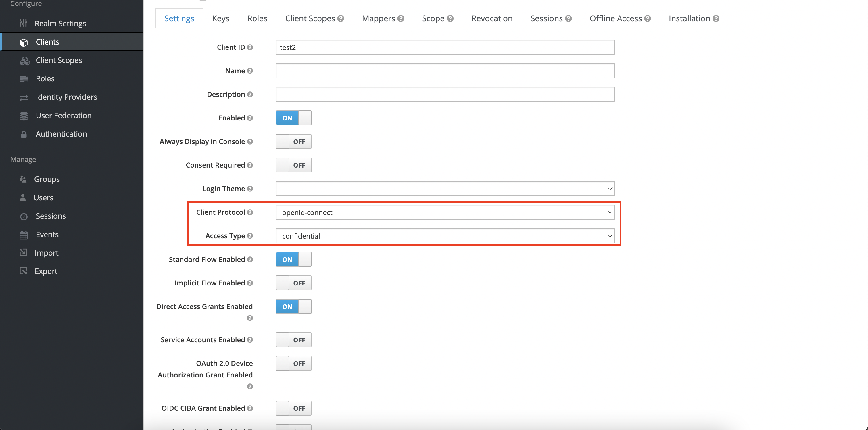
Task: Click inside the Description input field
Action: click(x=445, y=94)
